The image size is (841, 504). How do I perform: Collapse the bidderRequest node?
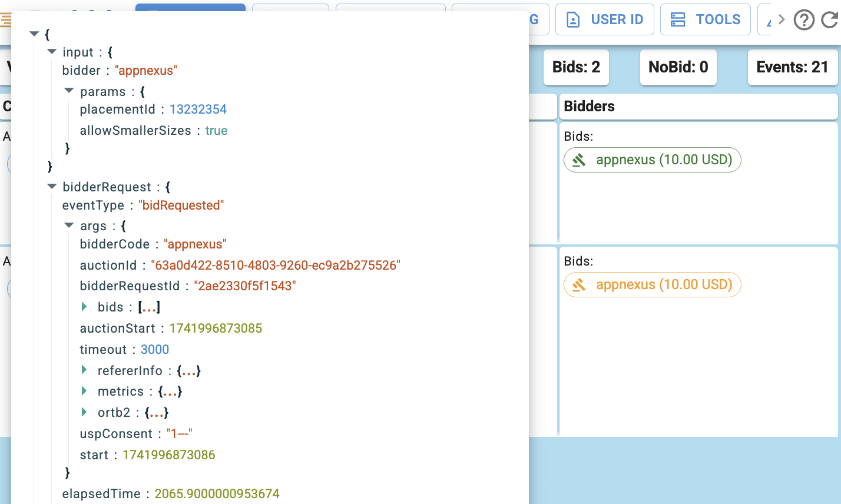coord(52,186)
